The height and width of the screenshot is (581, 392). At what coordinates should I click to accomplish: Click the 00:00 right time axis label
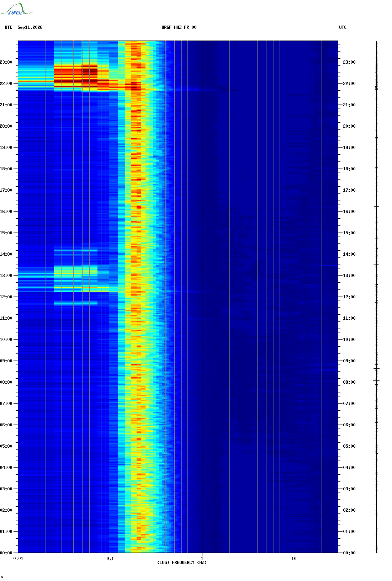pos(349,553)
